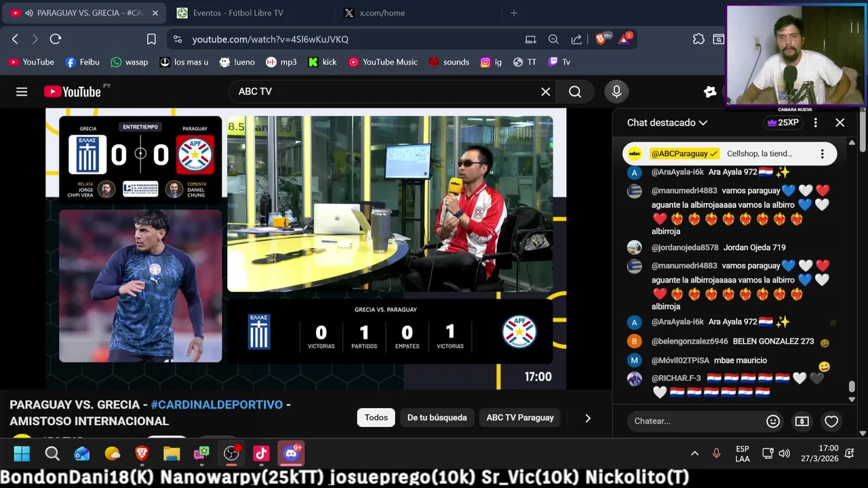Toggle microphone tray icon
Screen dimensions: 868x488
click(716, 453)
